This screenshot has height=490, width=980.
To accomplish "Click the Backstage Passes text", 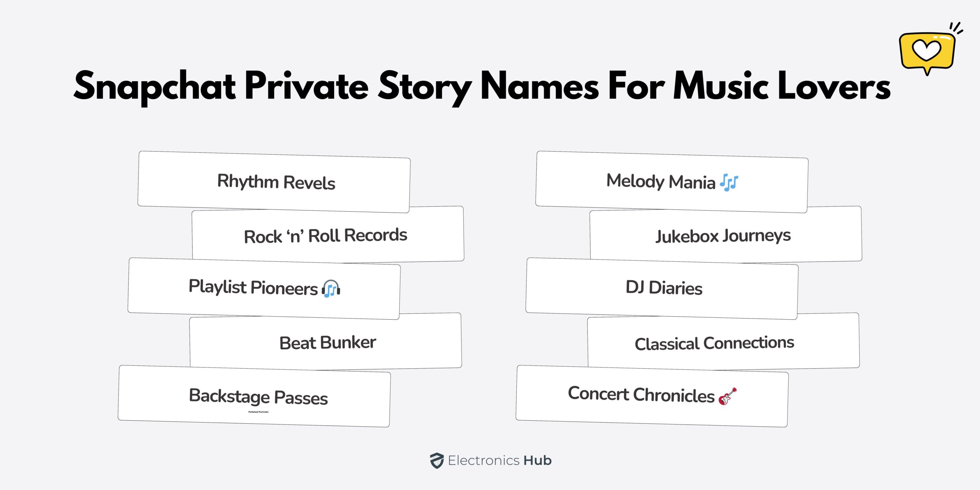I will coord(258,397).
